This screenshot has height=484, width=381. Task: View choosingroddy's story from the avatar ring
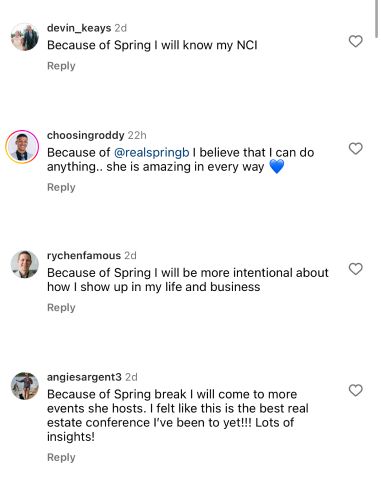pyautogui.click(x=22, y=147)
